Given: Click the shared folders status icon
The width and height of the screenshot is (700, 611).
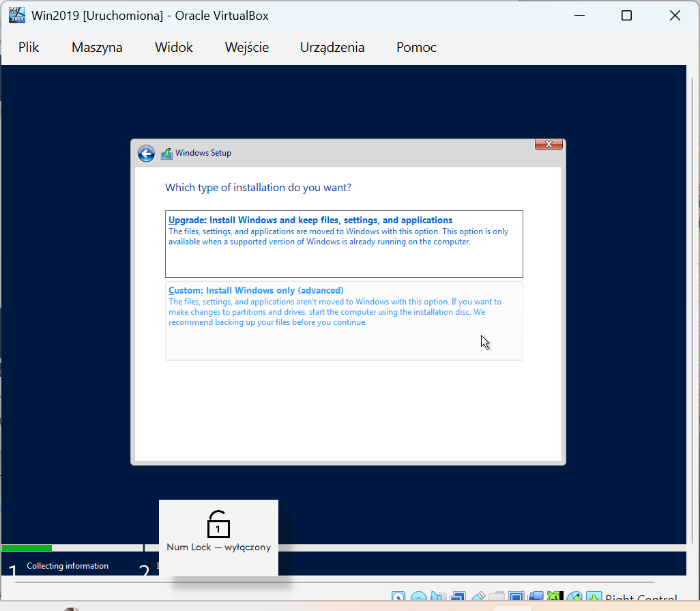Looking at the screenshot, I should 497,596.
